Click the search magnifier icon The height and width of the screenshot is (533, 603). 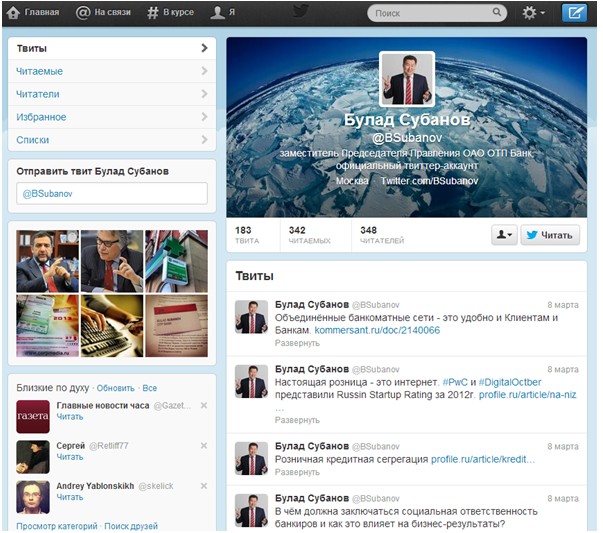point(497,14)
